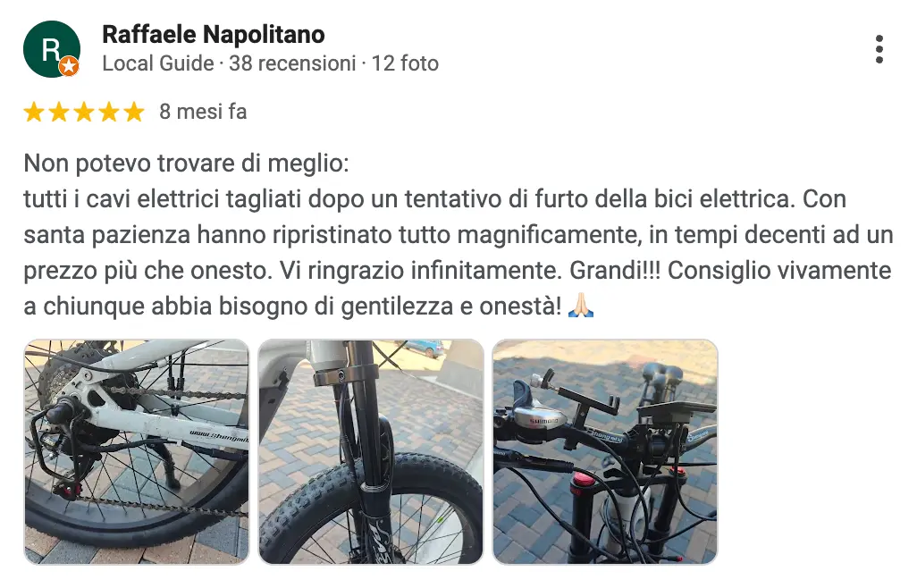The width and height of the screenshot is (917, 588).
Task: Click the fifth yellow rating star
Action: pos(134,112)
